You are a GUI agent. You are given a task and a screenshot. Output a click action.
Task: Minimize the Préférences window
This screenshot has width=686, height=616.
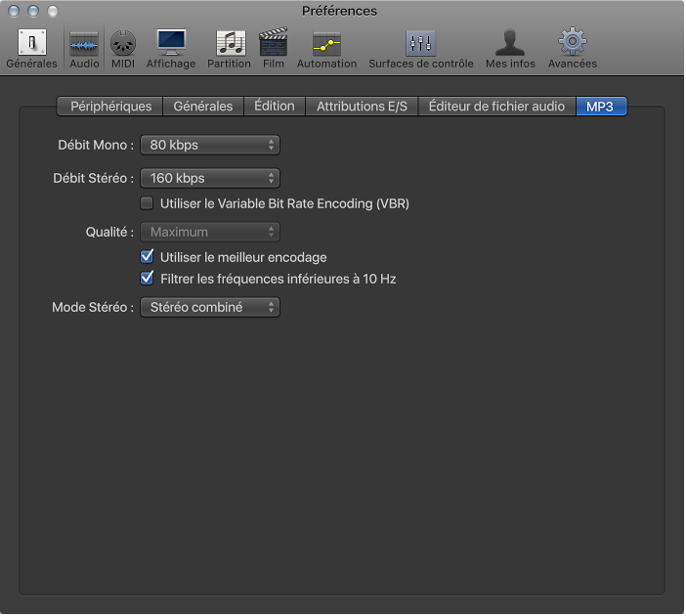click(x=33, y=11)
